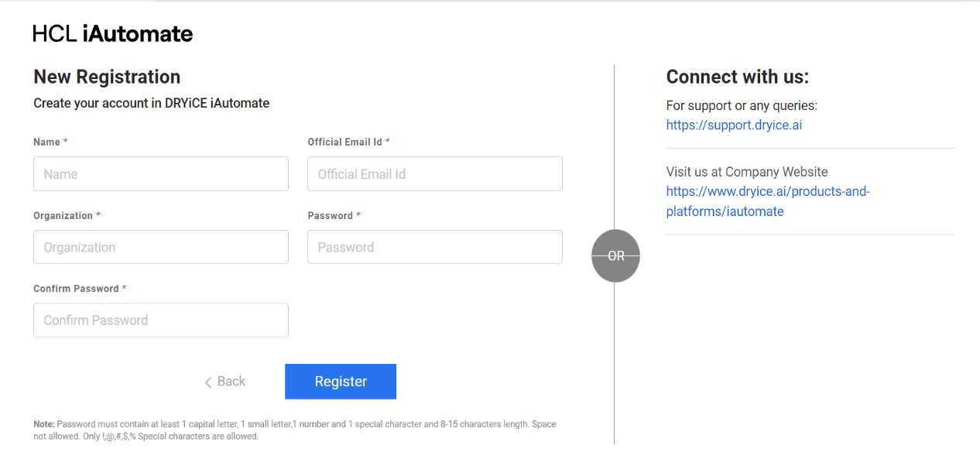The width and height of the screenshot is (980, 456).
Task: Click the HCL iAutomate logo
Action: [x=113, y=33]
